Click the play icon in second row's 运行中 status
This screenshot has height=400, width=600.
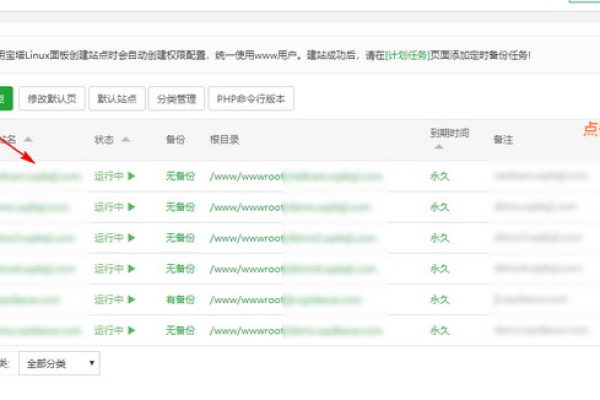click(131, 207)
